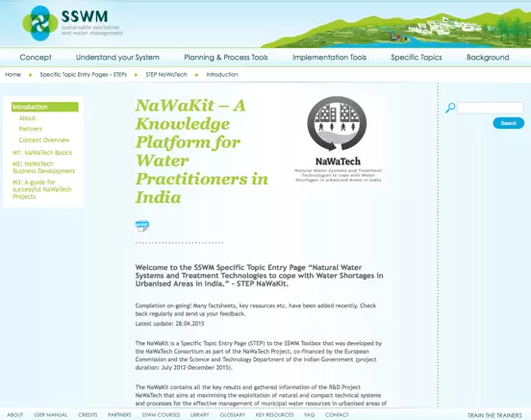Viewport: 531px width, 420px height.
Task: Focus the search text field
Action: [490, 108]
